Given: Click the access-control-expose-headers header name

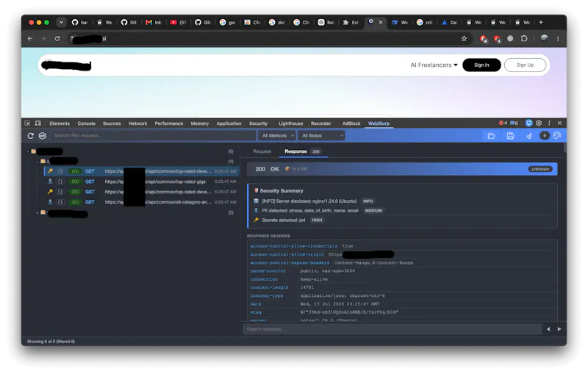Looking at the screenshot, I should [x=290, y=263].
